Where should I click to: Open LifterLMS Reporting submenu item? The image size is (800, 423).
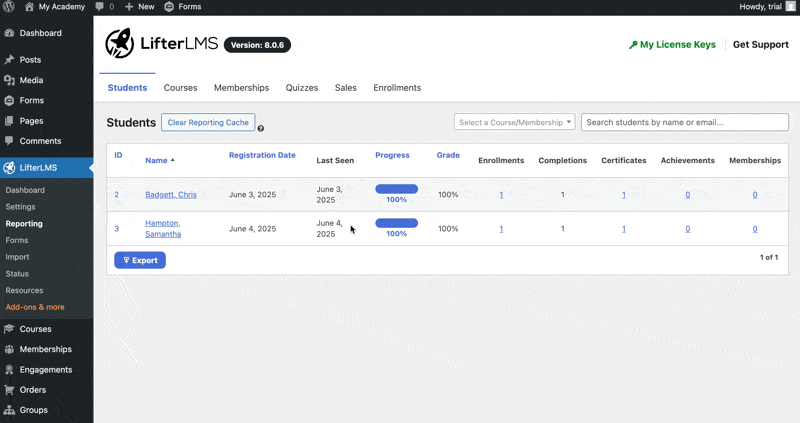pyautogui.click(x=24, y=223)
